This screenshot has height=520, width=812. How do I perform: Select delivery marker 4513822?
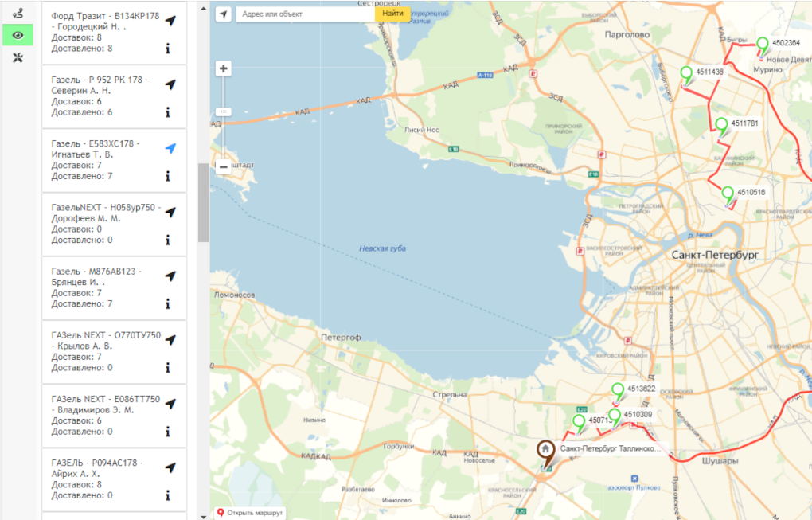click(617, 392)
